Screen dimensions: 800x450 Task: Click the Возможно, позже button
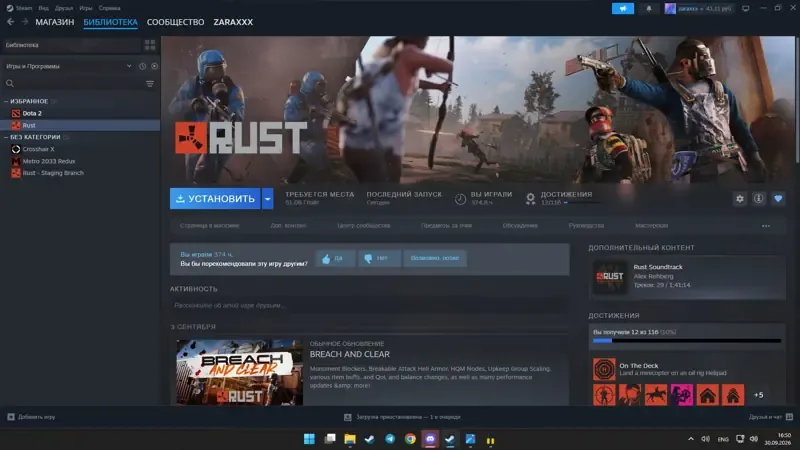(435, 258)
